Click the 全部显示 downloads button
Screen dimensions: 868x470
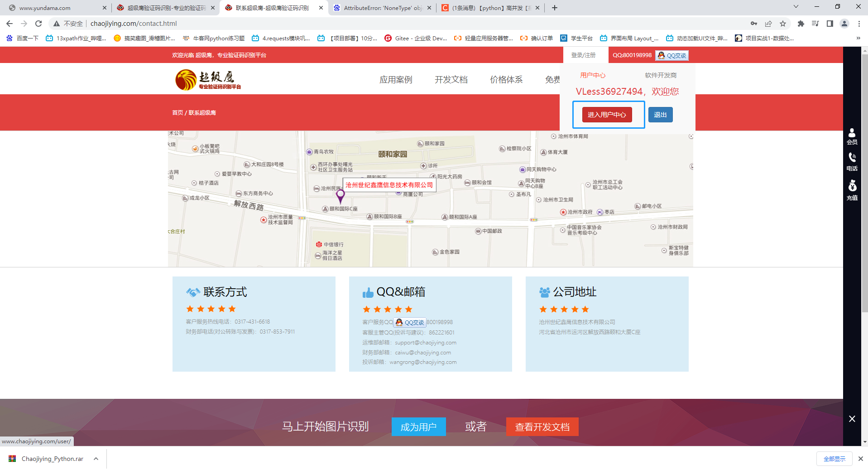[834, 459]
